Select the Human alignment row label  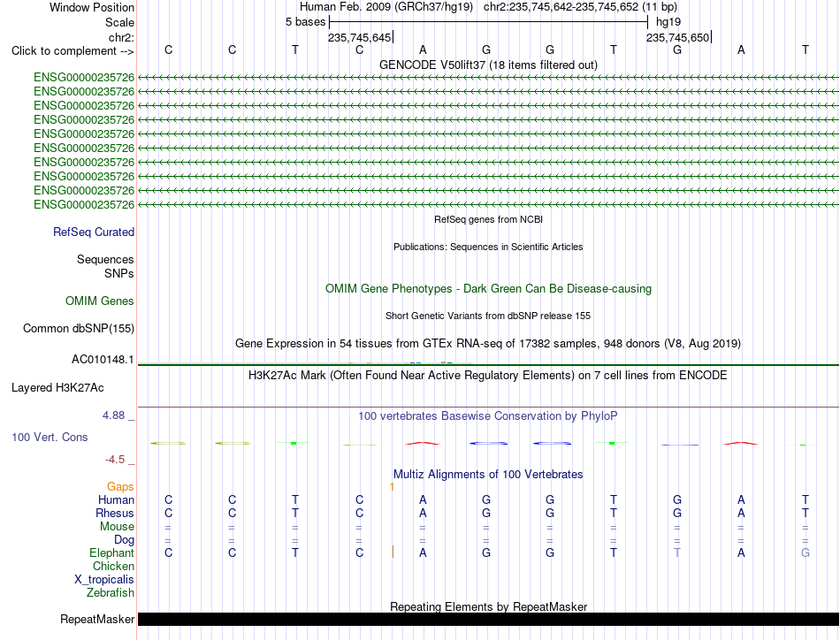pos(116,499)
